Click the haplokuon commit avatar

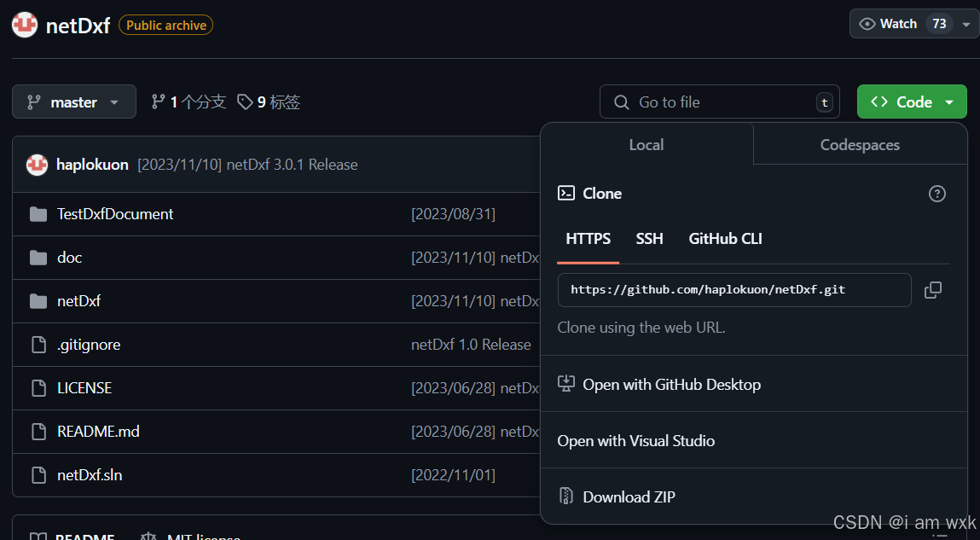point(37,165)
